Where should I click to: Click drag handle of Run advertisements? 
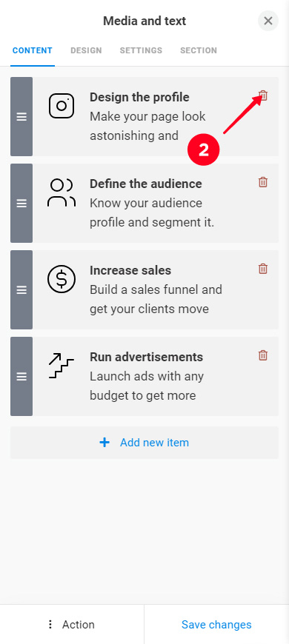pos(21,376)
